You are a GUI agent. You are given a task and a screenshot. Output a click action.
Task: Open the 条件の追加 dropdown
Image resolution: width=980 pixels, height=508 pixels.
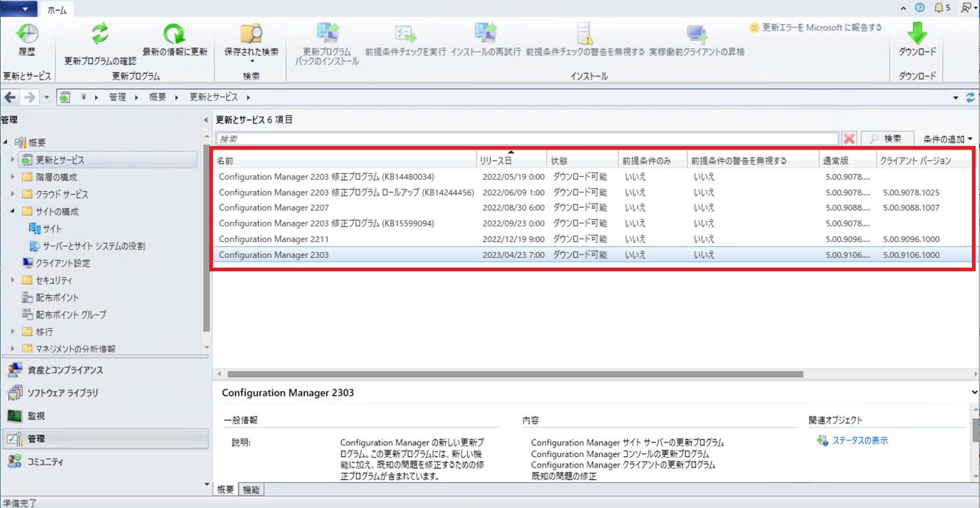click(x=948, y=139)
